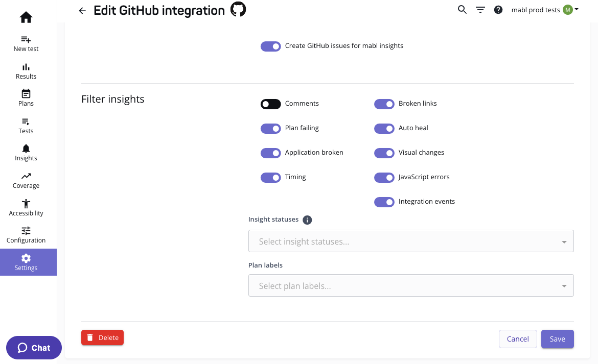598x364 pixels.
Task: Click the Insight statuses label text
Action: 273,220
